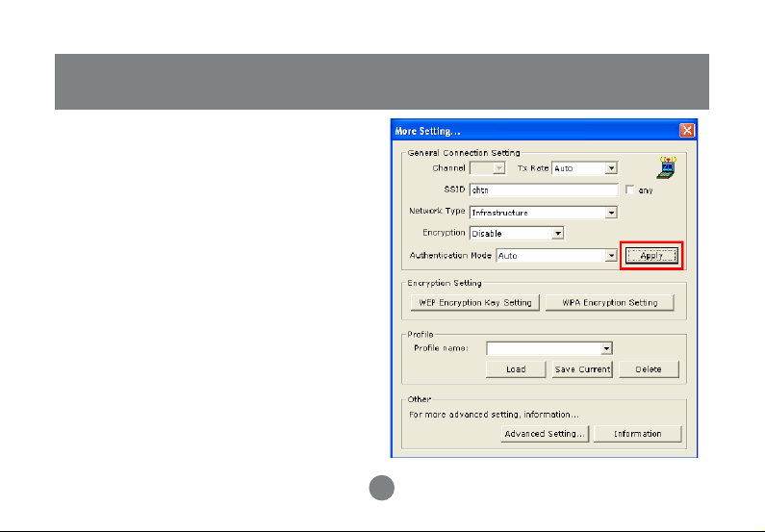765x532 pixels.
Task: Click the Delete profile button
Action: [649, 369]
